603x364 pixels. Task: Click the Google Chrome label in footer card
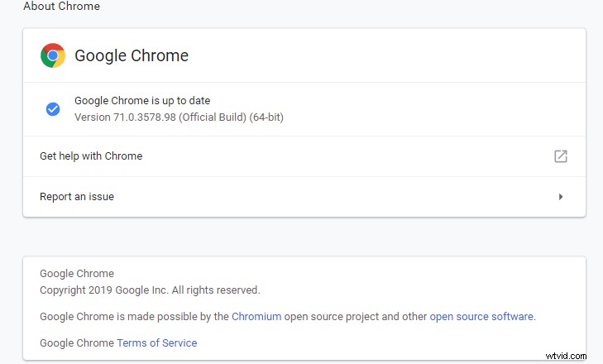[x=77, y=273]
